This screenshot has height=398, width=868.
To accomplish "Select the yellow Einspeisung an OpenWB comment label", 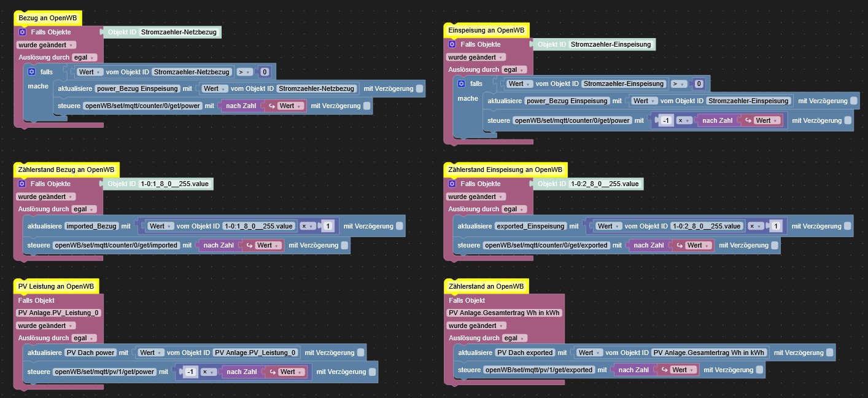I will coord(487,29).
